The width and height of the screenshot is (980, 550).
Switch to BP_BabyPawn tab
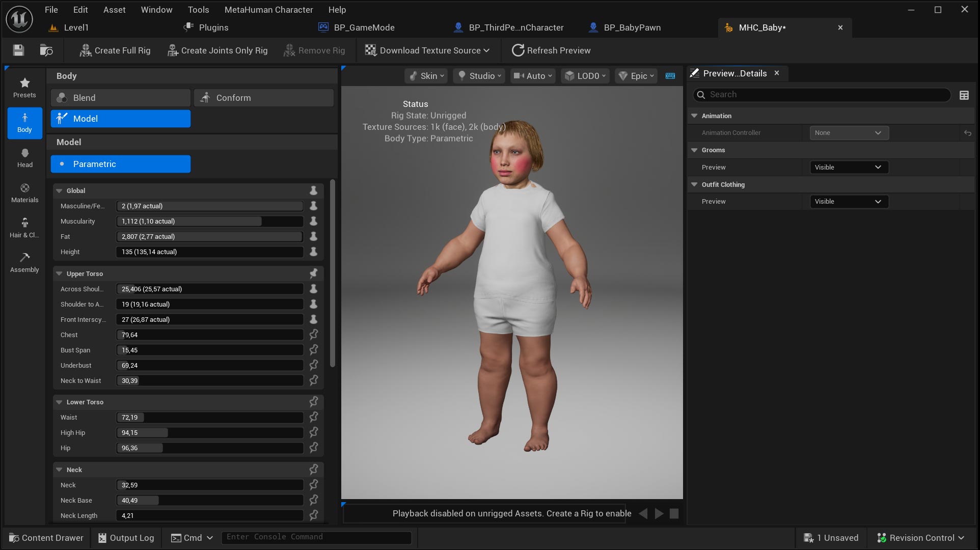click(x=632, y=28)
